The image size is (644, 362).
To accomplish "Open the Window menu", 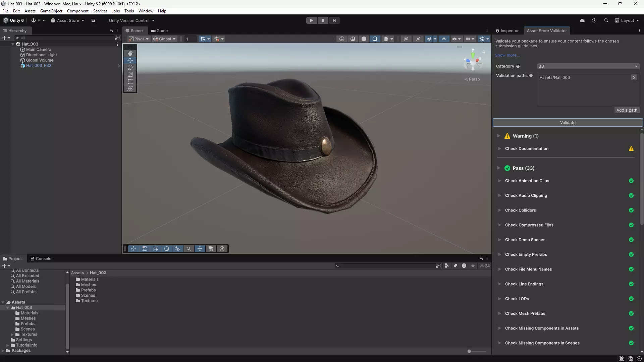I will click(146, 11).
